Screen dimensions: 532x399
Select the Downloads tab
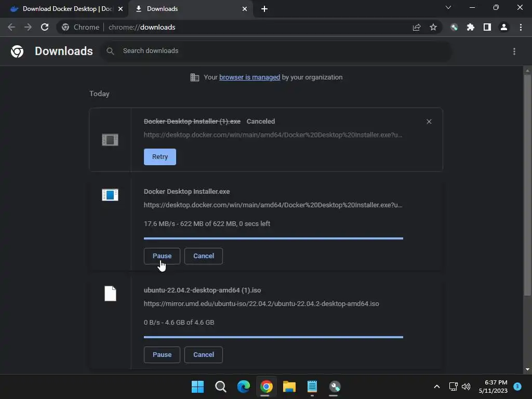[191, 9]
